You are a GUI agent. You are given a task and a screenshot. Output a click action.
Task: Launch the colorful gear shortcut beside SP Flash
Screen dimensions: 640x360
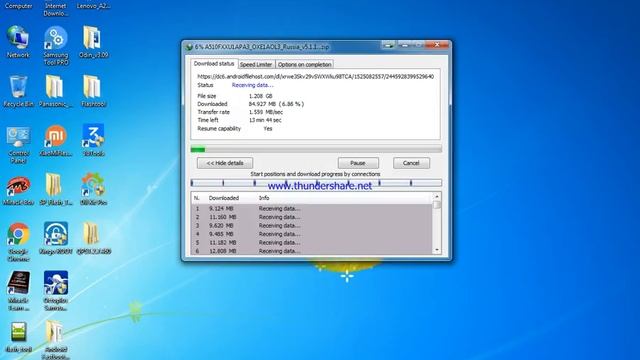pyautogui.click(x=93, y=189)
